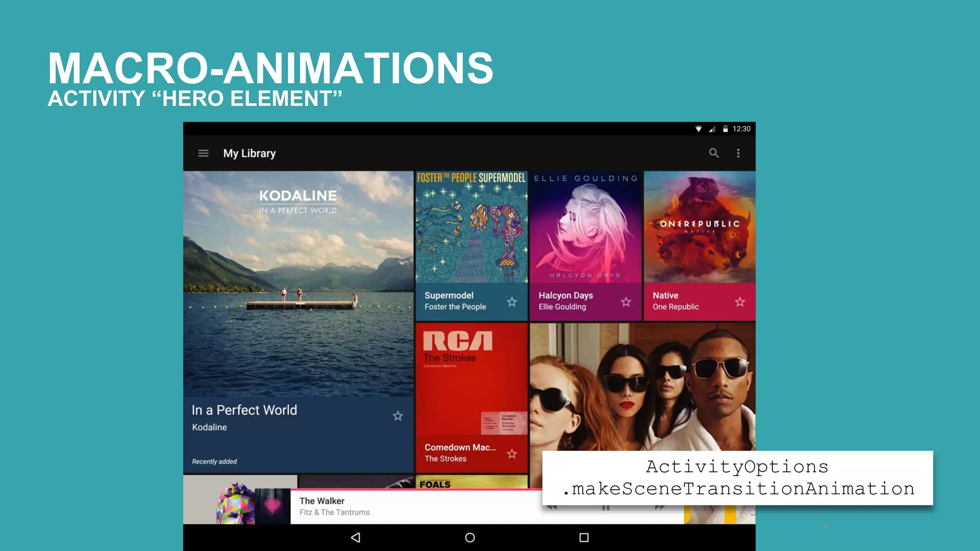
Task: Open the OneRepublic Native album cover
Action: (x=700, y=227)
